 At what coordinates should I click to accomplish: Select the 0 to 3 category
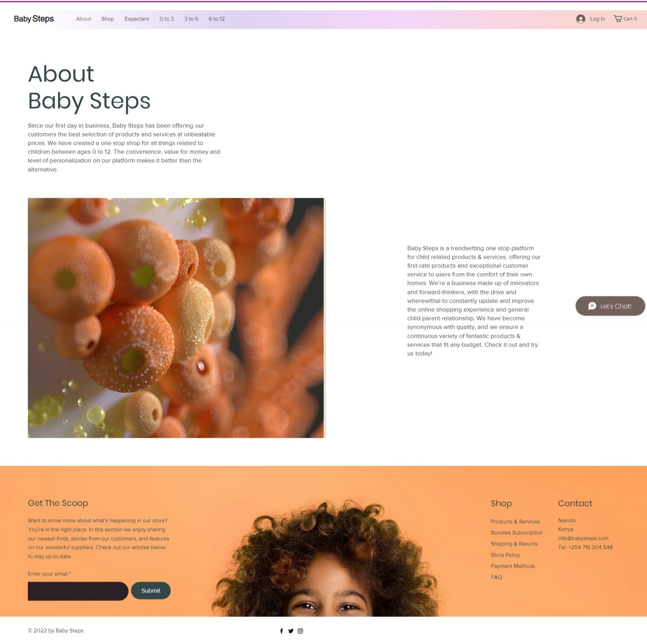click(x=167, y=19)
